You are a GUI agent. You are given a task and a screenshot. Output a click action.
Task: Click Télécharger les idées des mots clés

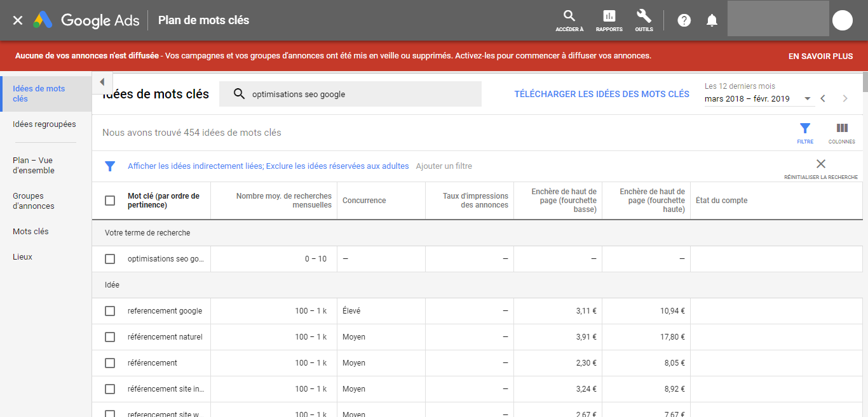pos(602,94)
